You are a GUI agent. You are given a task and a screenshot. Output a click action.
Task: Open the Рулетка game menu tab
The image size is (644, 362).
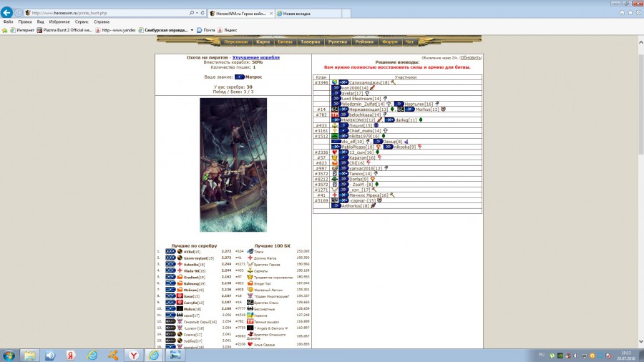pyautogui.click(x=338, y=42)
